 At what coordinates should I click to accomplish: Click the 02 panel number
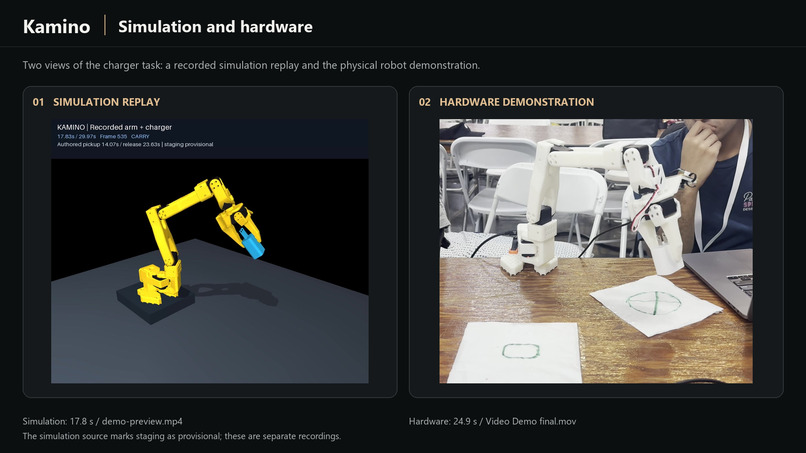[425, 102]
